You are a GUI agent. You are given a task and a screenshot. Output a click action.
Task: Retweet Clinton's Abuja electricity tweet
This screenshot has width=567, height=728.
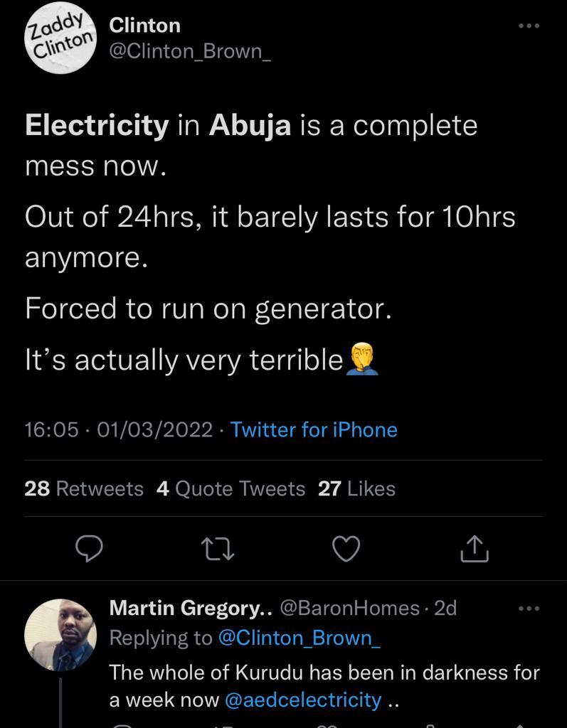(x=218, y=548)
